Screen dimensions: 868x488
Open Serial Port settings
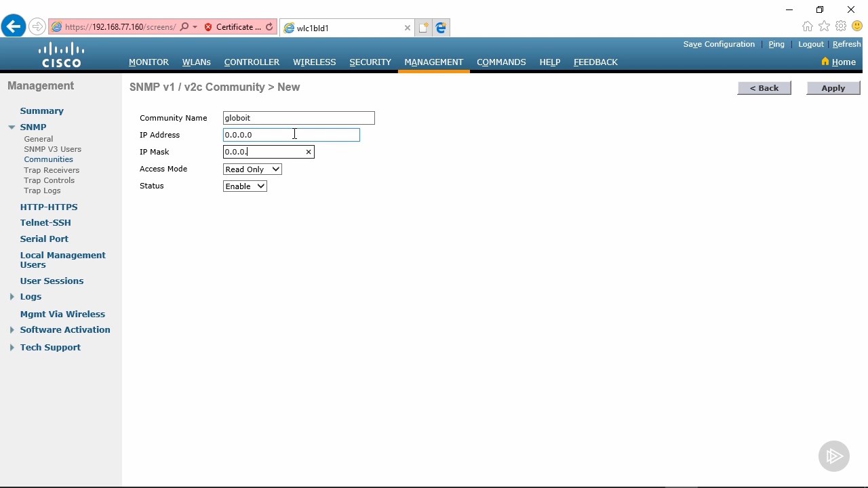tap(44, 239)
